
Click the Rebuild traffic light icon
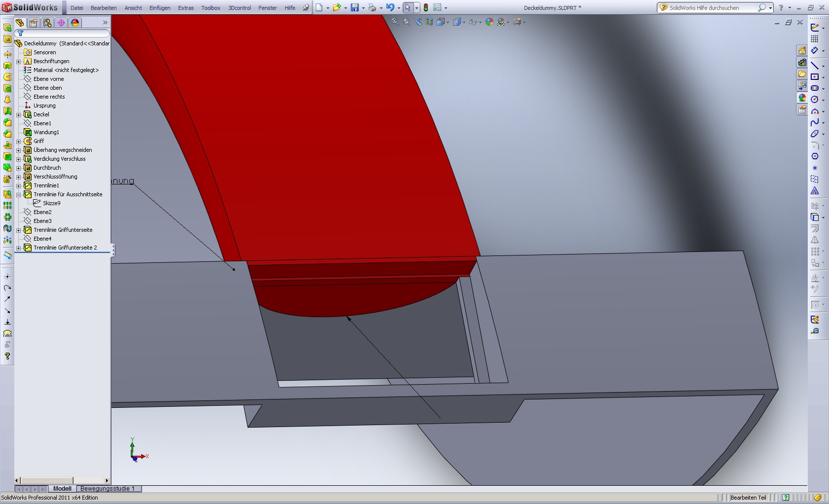pyautogui.click(x=426, y=7)
